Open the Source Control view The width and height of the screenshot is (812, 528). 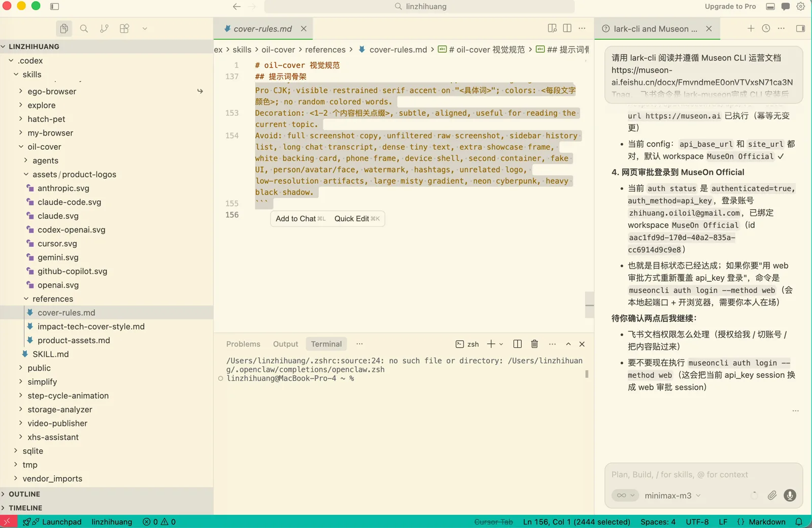[104, 28]
